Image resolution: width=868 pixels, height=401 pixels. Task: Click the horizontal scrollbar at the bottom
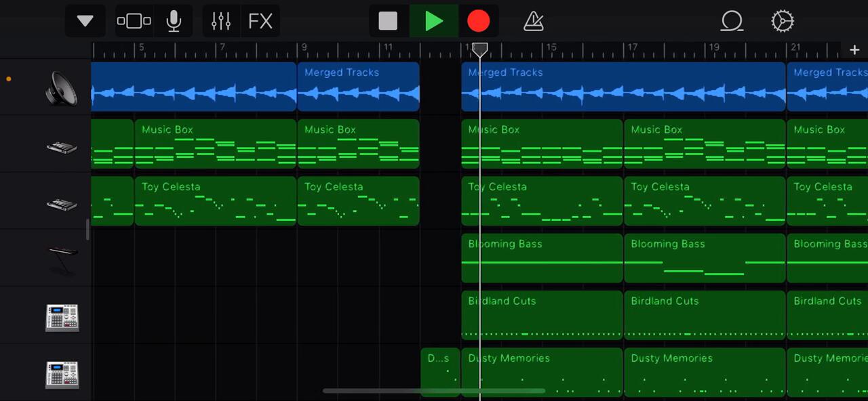pos(434,391)
